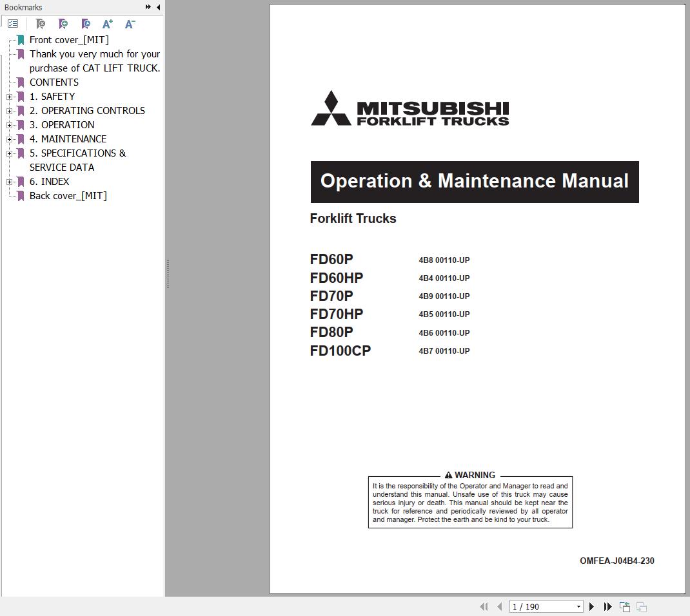
Task: Go to the previous page
Action: pyautogui.click(x=500, y=607)
